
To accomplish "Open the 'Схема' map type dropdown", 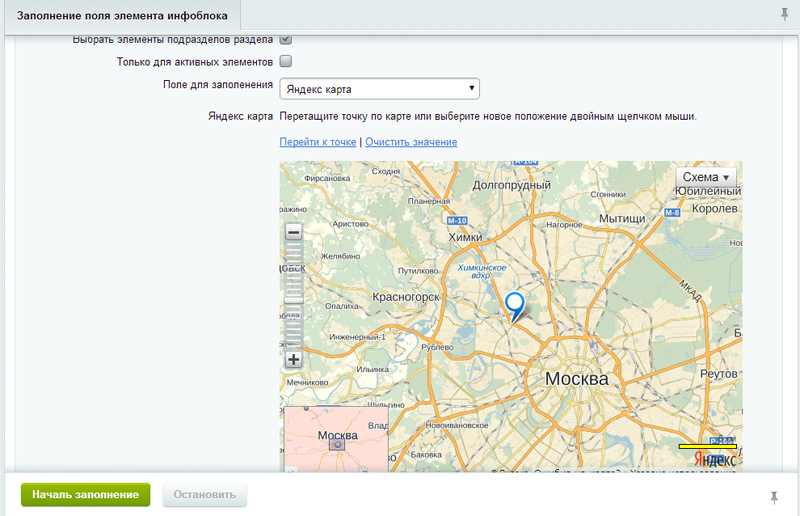I will 706,177.
